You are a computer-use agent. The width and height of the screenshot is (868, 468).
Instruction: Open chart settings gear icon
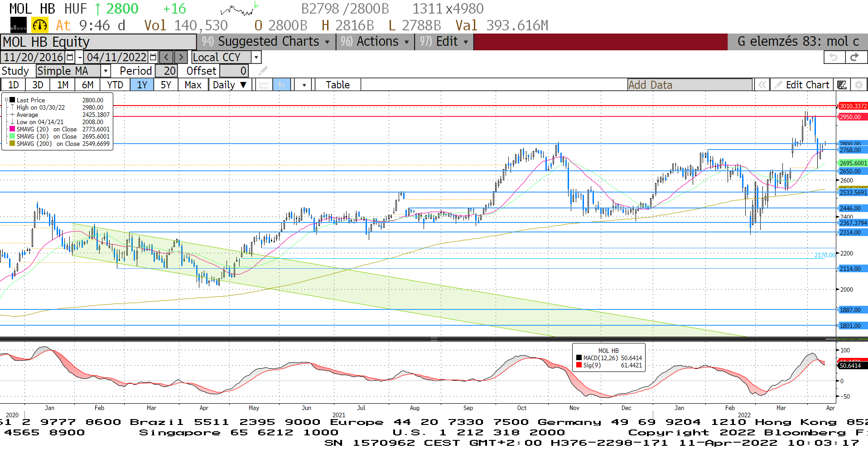tap(858, 85)
